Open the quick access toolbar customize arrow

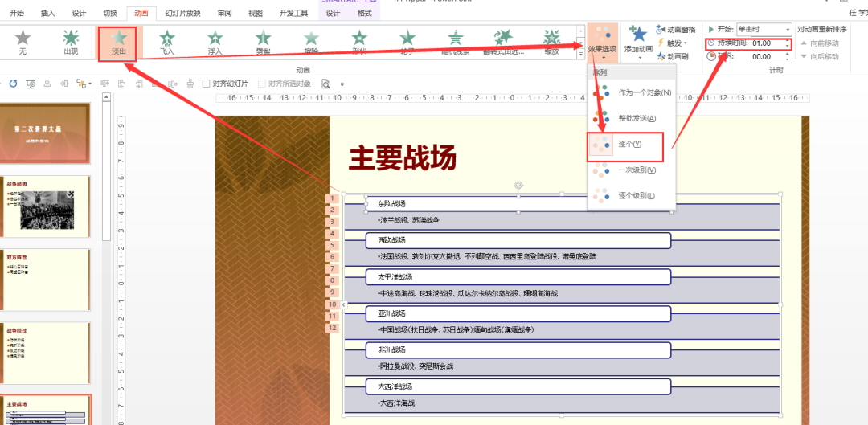(x=342, y=84)
